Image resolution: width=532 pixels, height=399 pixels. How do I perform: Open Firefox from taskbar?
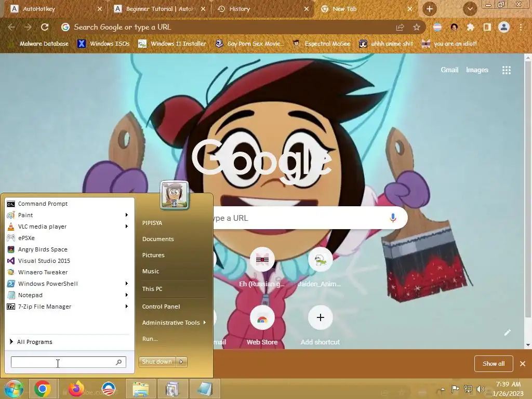coord(76,389)
